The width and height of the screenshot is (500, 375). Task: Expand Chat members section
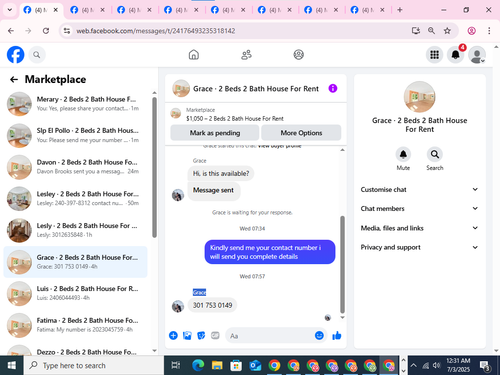pyautogui.click(x=419, y=208)
